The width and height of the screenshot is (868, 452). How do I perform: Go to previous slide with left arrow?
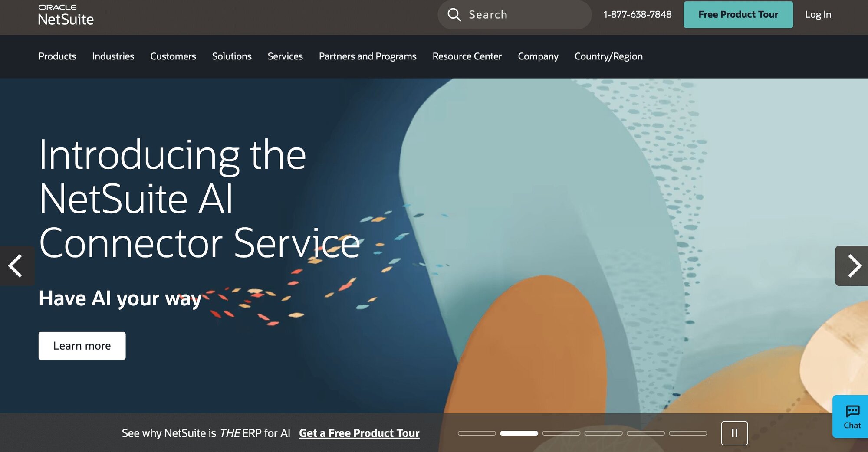16,266
